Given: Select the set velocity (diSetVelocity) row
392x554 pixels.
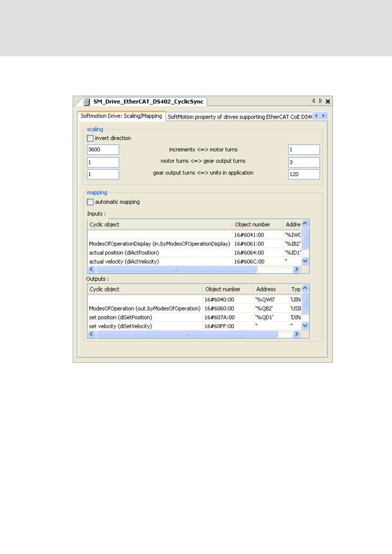Looking at the screenshot, I should pos(195,327).
